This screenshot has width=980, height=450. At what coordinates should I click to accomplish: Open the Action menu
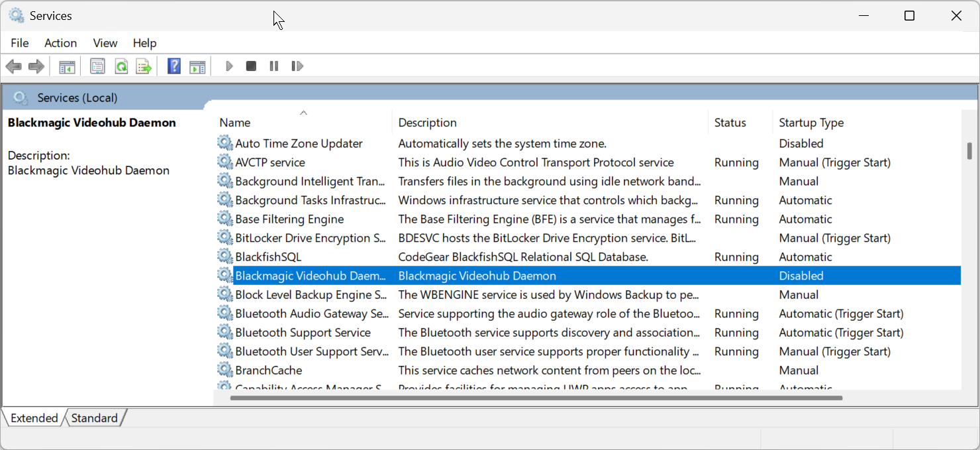61,43
